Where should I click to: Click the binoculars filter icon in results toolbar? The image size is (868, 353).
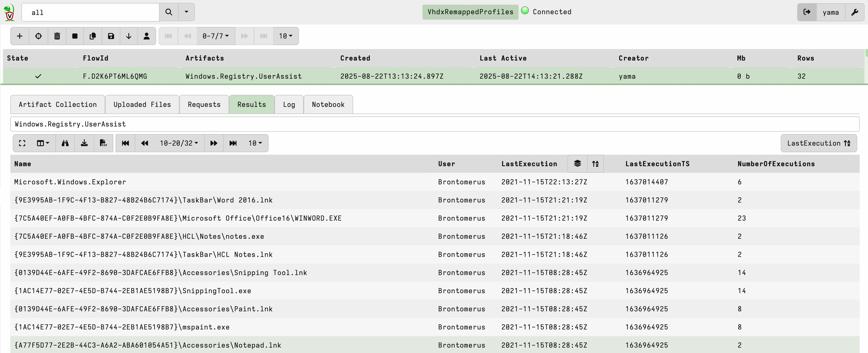point(65,143)
